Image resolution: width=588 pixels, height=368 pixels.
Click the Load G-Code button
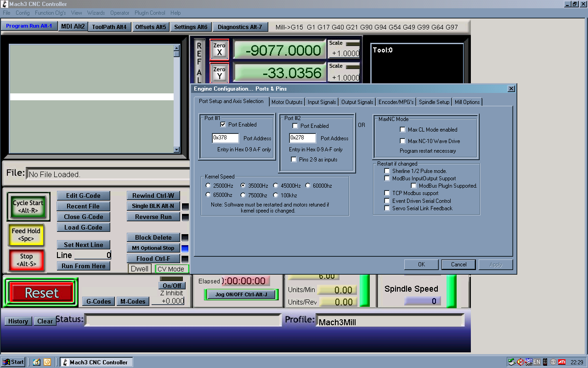[83, 227]
